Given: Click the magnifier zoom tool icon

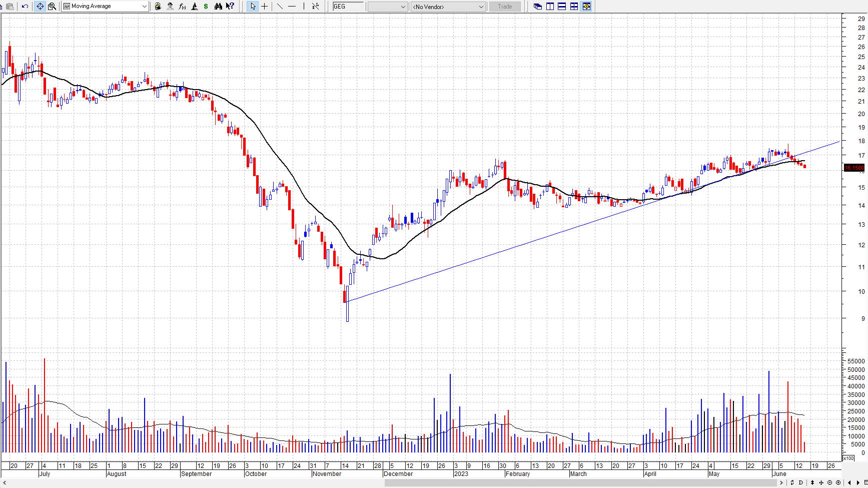Looking at the screenshot, I should [x=52, y=7].
